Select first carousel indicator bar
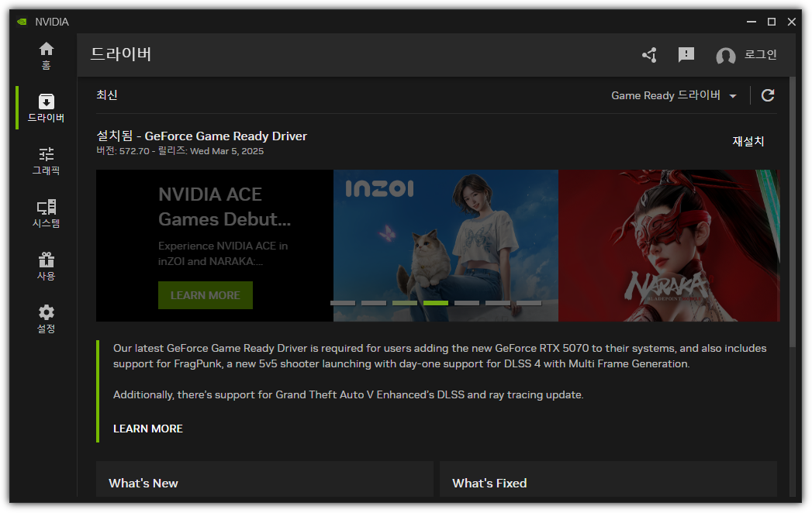The width and height of the screenshot is (812, 513). coord(343,303)
